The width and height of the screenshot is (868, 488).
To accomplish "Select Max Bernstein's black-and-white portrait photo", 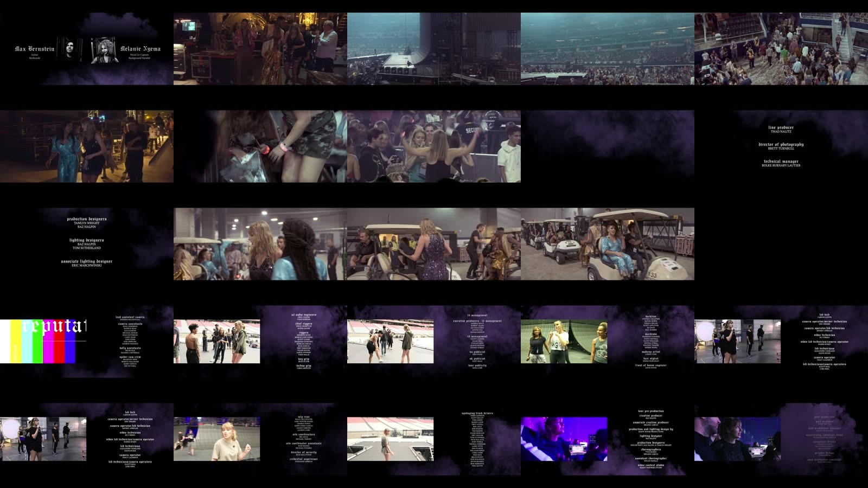I will (x=68, y=50).
